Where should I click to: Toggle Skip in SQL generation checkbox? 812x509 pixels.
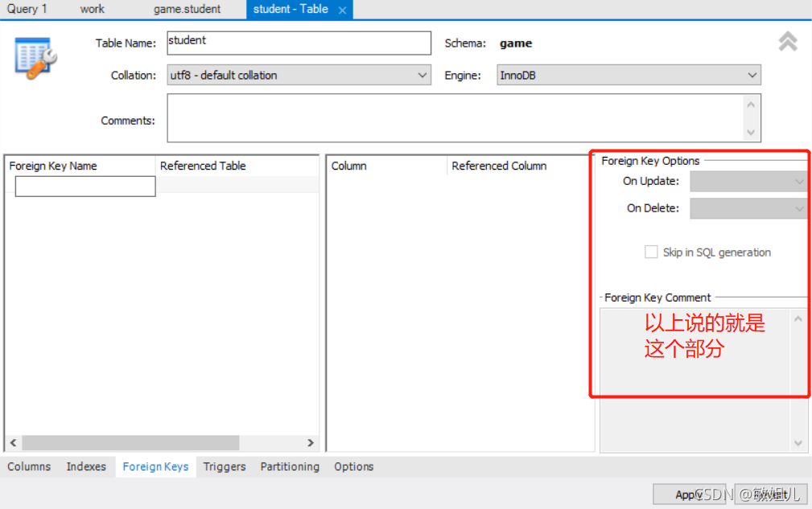pos(651,252)
